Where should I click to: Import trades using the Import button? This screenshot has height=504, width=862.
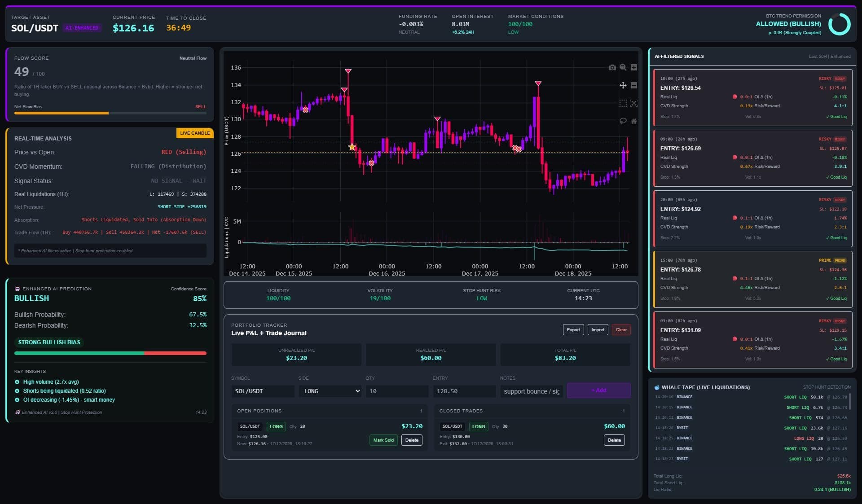[598, 329]
